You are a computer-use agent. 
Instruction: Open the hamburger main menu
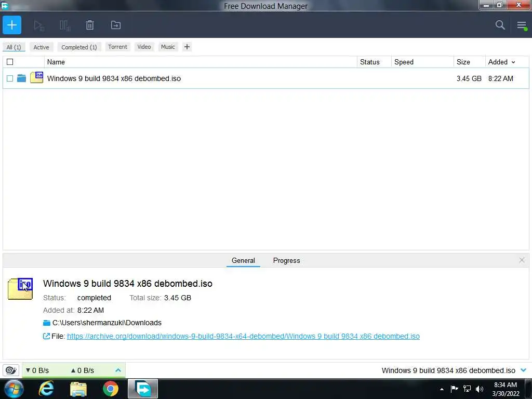coord(522,25)
